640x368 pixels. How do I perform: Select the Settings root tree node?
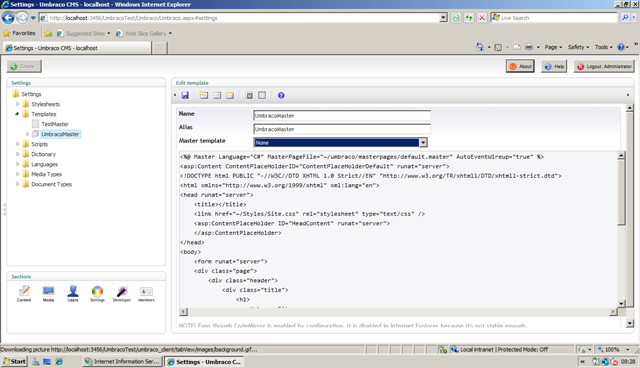click(x=31, y=94)
